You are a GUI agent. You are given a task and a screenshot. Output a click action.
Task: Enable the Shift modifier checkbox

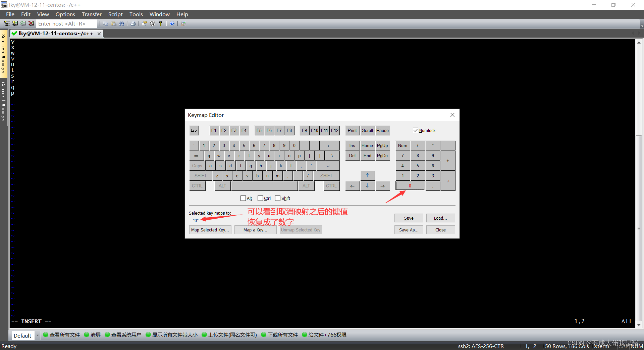tap(282, 198)
